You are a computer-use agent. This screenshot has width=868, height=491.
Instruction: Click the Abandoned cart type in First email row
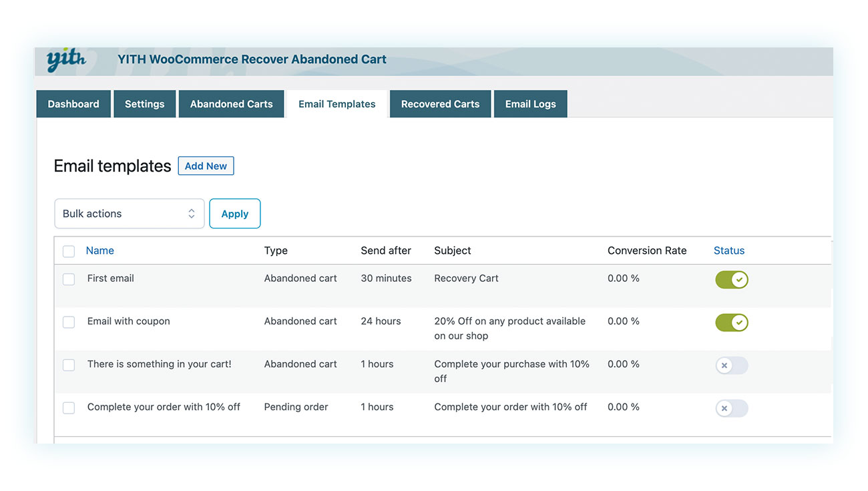click(x=300, y=278)
